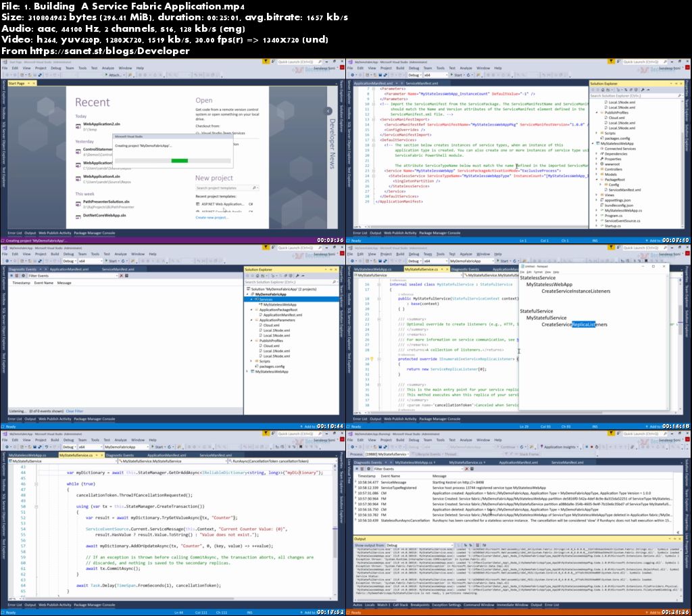The width and height of the screenshot is (692, 616).
Task: Open the 'Show output from' Debug dropdown
Action: [x=419, y=546]
